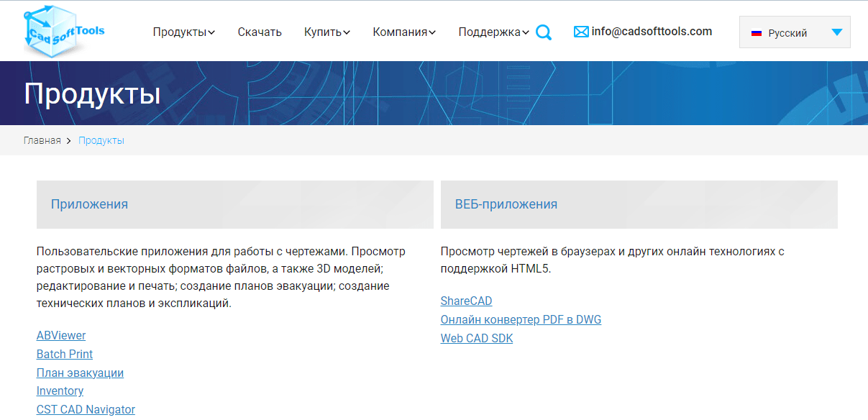Expand the Компания menu
Viewport: 868px width, 420px height.
(x=404, y=32)
